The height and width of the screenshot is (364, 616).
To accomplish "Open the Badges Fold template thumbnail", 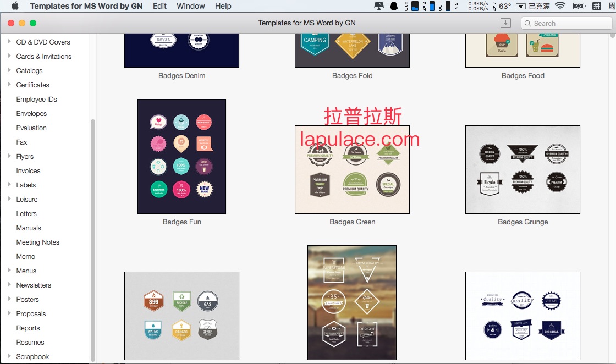I will pos(352,50).
